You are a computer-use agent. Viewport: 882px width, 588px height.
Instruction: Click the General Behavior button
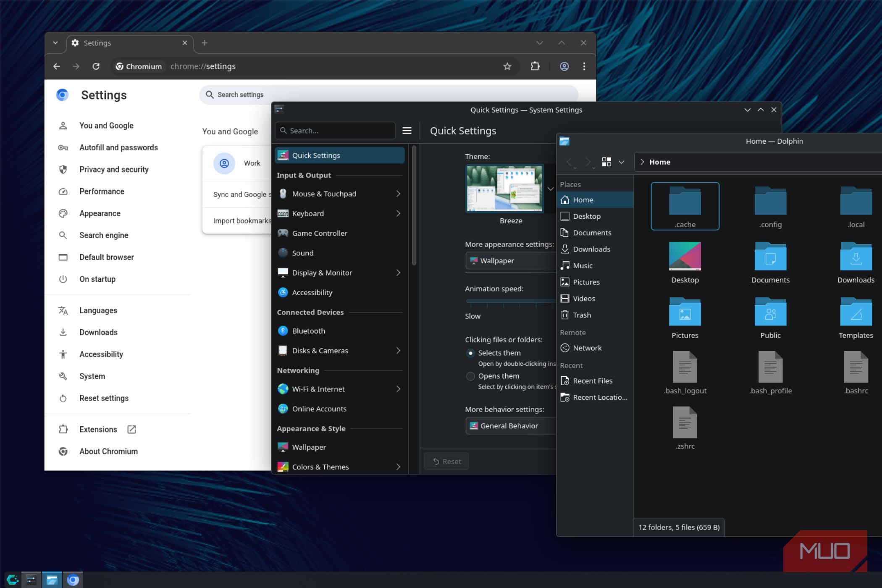click(x=511, y=426)
